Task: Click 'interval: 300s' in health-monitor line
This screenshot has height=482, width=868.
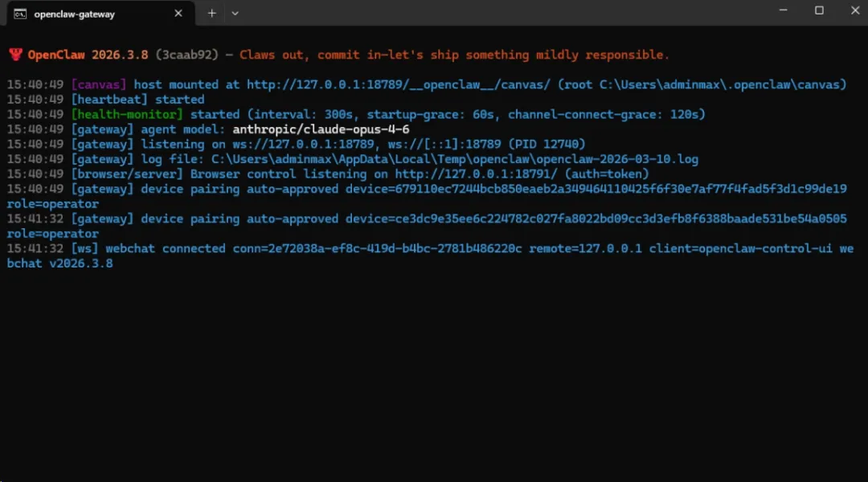Action: [303, 115]
